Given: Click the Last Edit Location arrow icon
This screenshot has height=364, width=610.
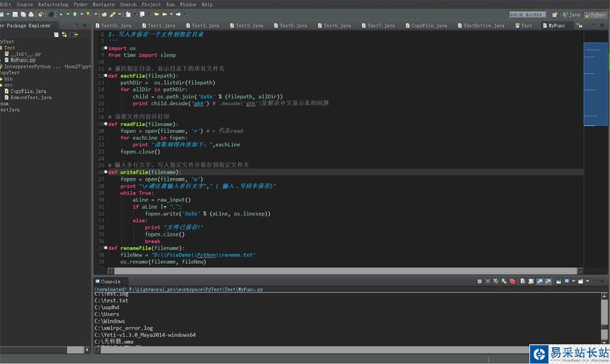Looking at the screenshot, I should pos(156,14).
